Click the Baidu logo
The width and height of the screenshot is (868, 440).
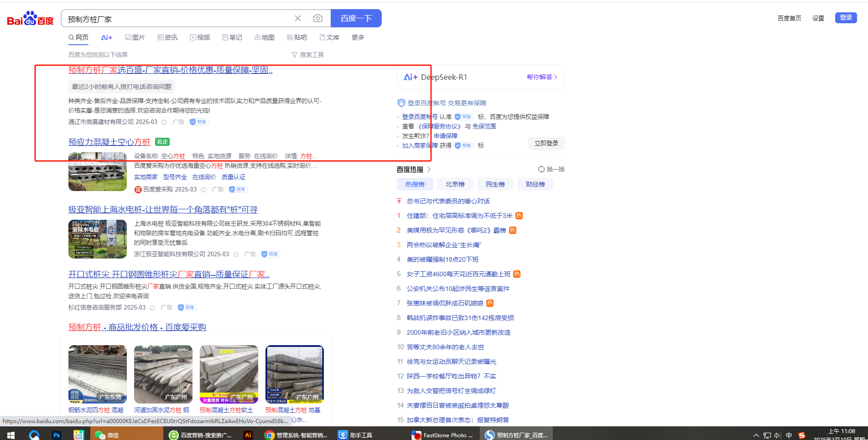point(30,19)
